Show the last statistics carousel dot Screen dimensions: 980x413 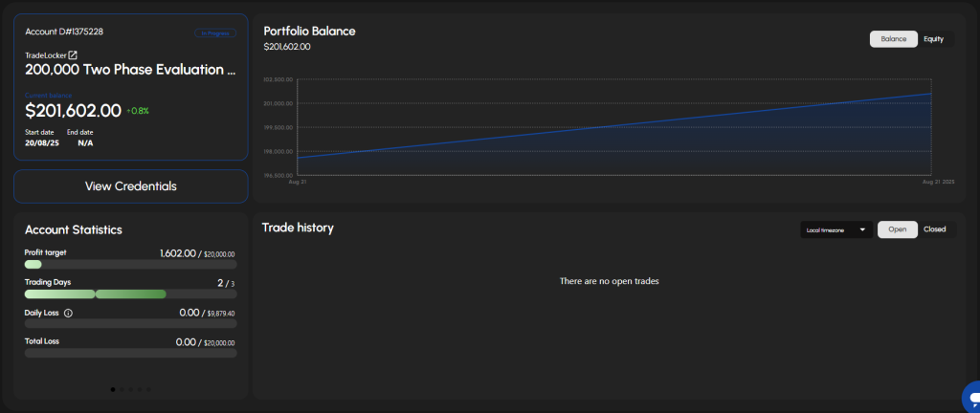148,389
